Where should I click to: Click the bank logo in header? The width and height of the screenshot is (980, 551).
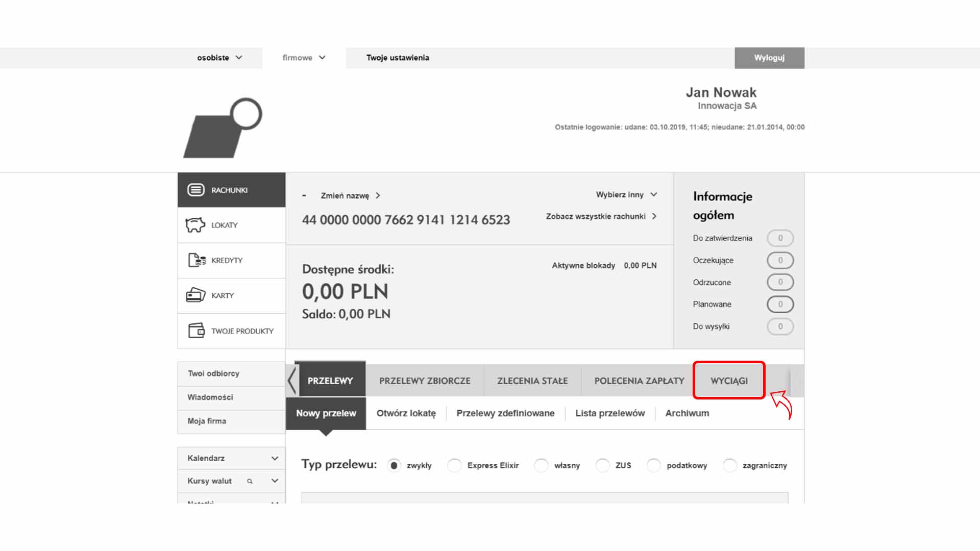click(x=223, y=128)
